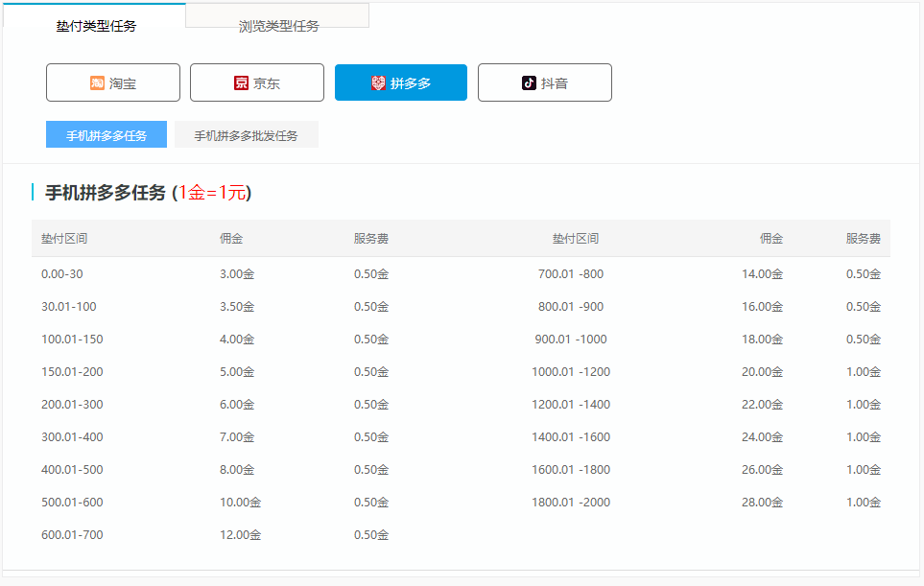Click the 24.00金 commission cell
The width and height of the screenshot is (924, 586).
[x=762, y=437]
